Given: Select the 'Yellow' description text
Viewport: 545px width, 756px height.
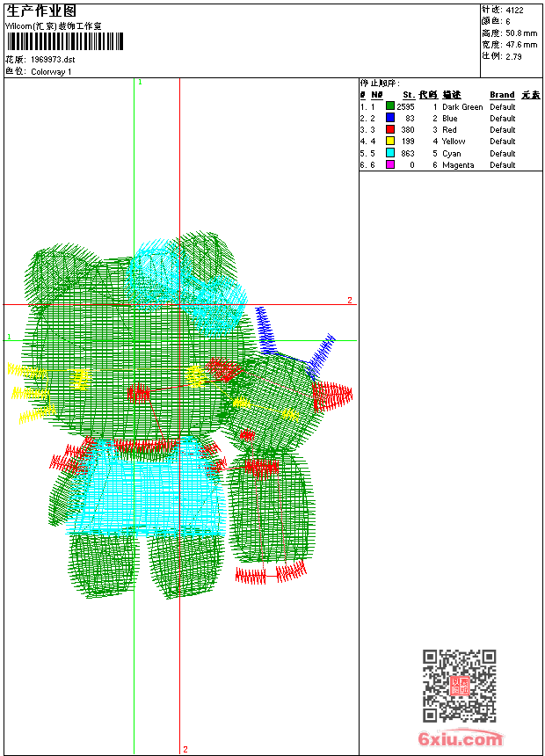Looking at the screenshot, I should point(454,142).
